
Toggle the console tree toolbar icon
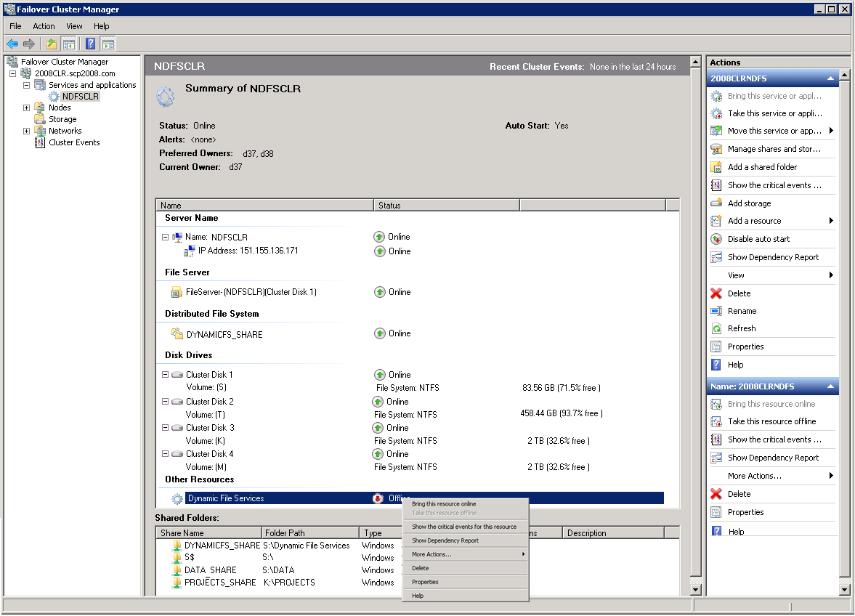69,44
